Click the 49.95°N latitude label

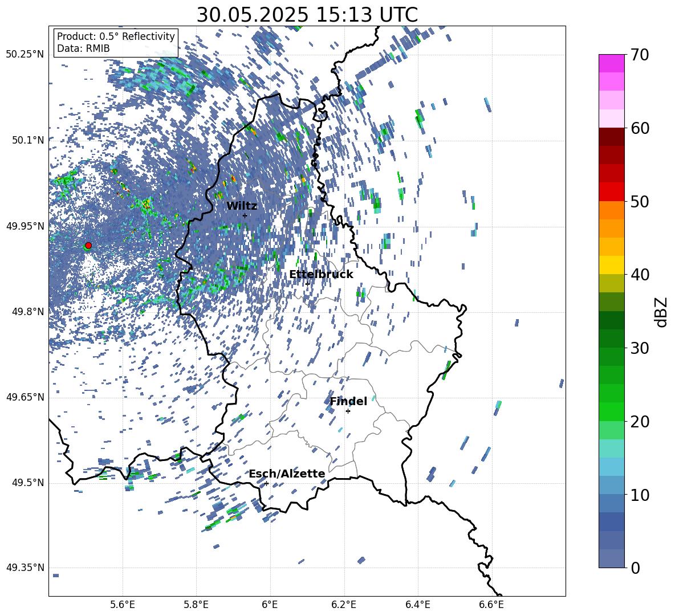pyautogui.click(x=25, y=226)
